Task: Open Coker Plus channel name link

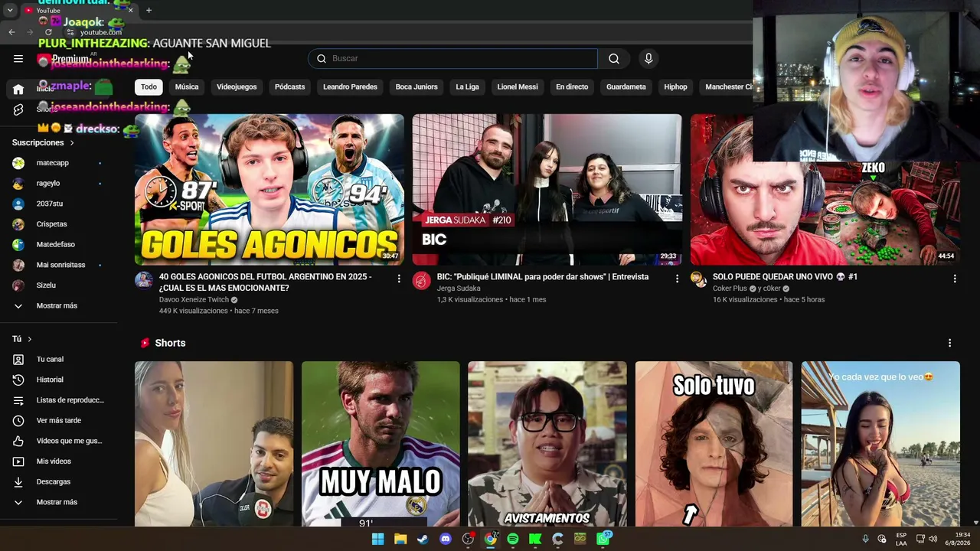Action: [730, 289]
